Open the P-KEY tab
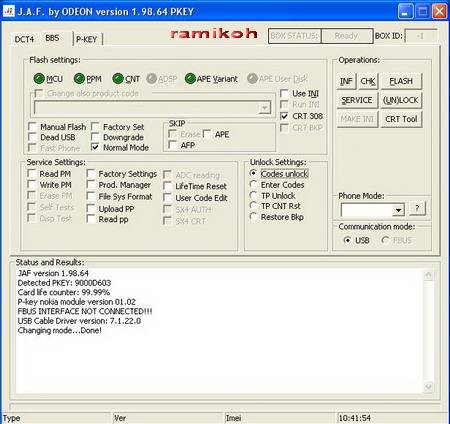450x424 pixels. point(87,39)
